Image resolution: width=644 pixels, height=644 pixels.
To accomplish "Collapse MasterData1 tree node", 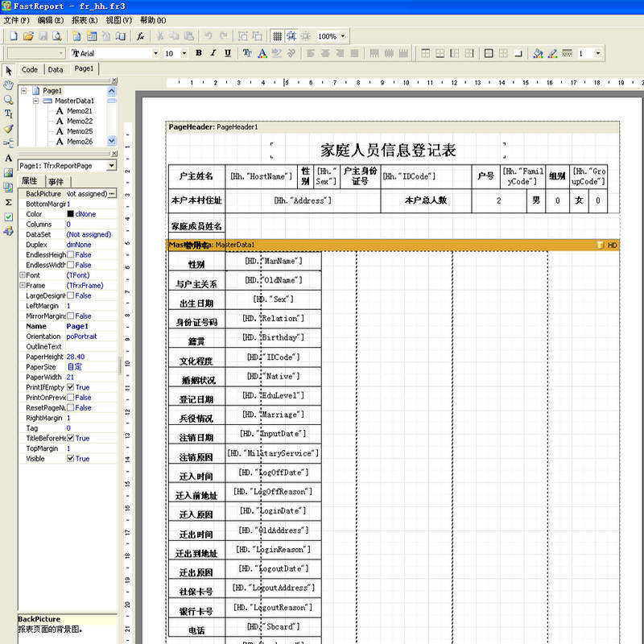I will point(35,101).
